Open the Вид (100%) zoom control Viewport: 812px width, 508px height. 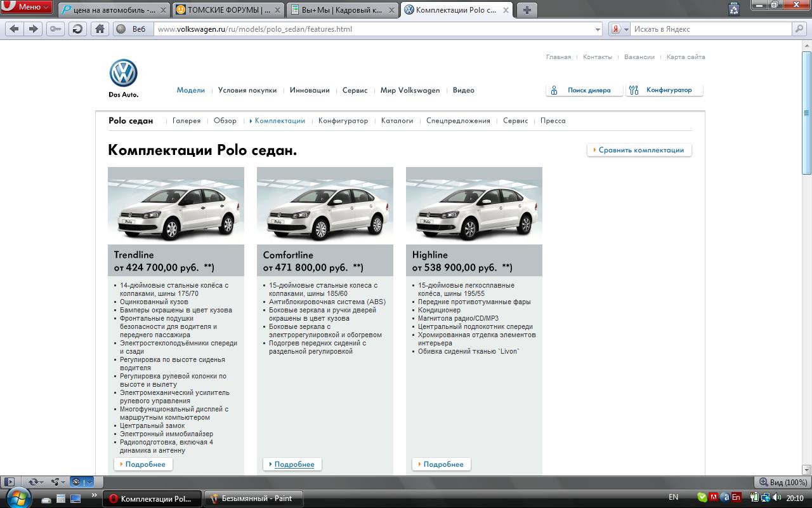tap(783, 482)
